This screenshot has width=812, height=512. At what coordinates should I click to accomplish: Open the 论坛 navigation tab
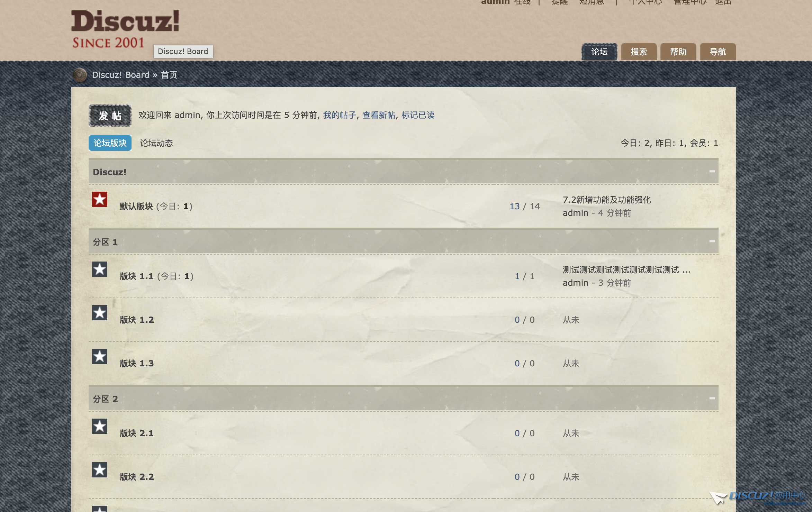(599, 52)
